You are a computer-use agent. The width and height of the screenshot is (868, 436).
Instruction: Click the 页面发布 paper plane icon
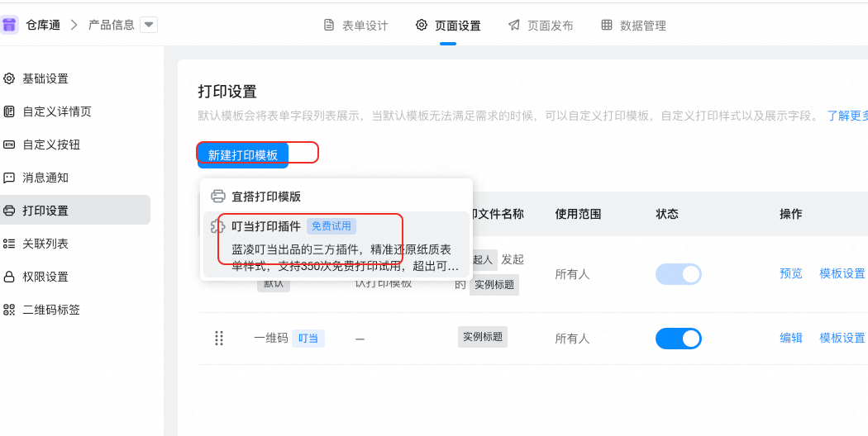click(x=514, y=25)
